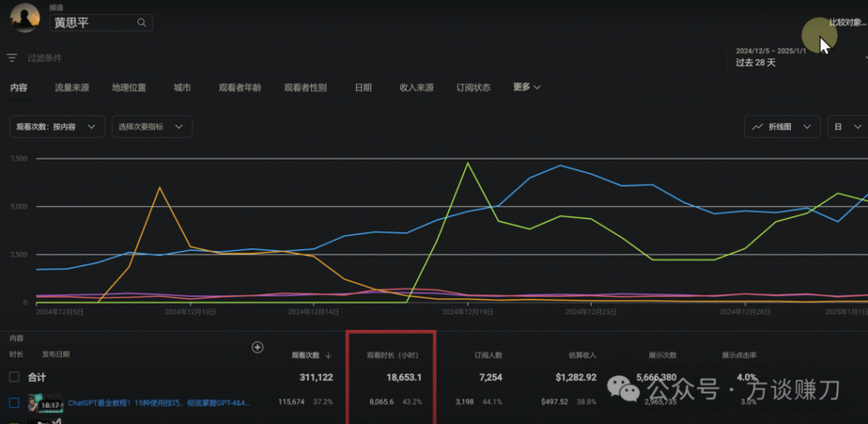Open the 选择次要指标 dropdown
868x424 pixels.
pos(152,126)
